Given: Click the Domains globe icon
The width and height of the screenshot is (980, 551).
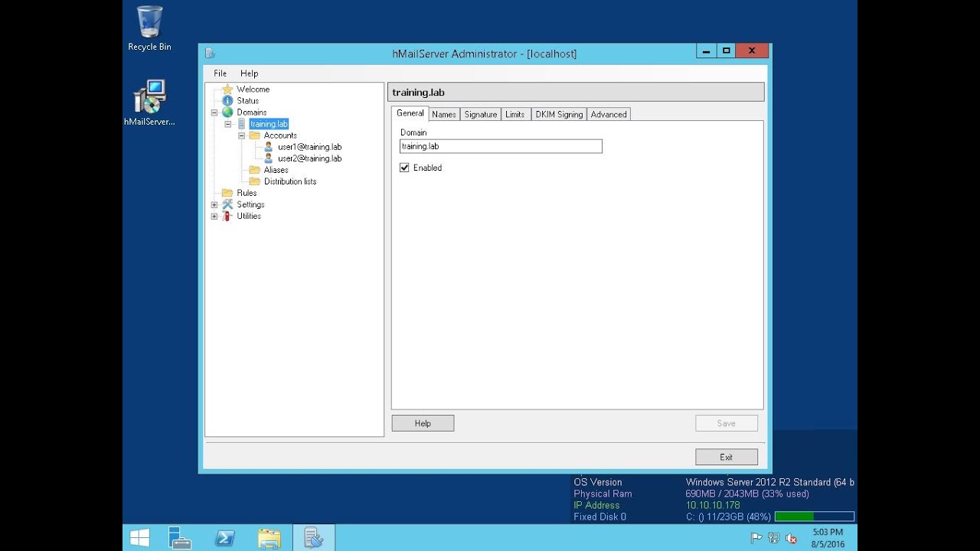Looking at the screenshot, I should [x=227, y=112].
